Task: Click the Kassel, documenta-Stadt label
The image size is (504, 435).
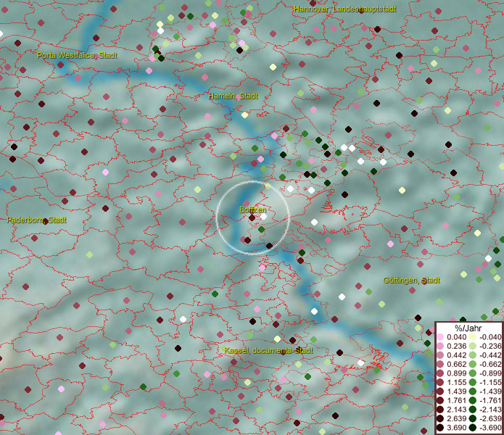Action: (x=268, y=350)
